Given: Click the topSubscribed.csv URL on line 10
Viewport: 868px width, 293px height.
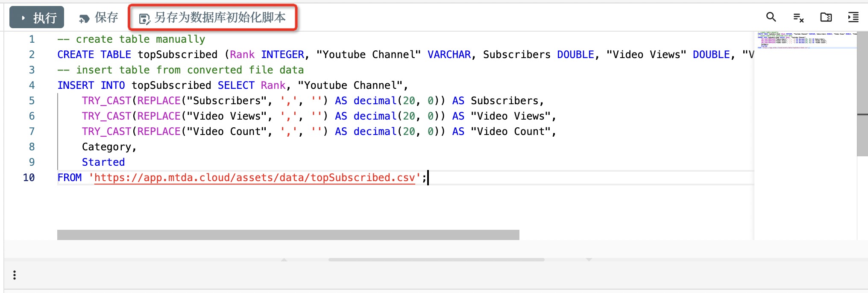Looking at the screenshot, I should (255, 178).
